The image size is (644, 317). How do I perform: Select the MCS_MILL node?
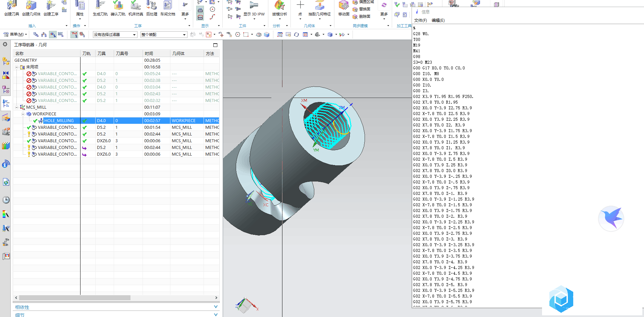pyautogui.click(x=36, y=107)
